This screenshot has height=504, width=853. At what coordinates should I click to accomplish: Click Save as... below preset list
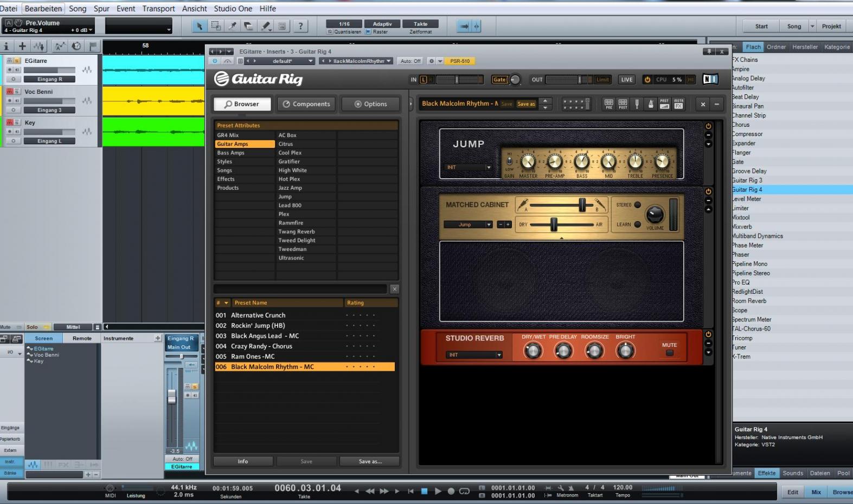coord(370,462)
